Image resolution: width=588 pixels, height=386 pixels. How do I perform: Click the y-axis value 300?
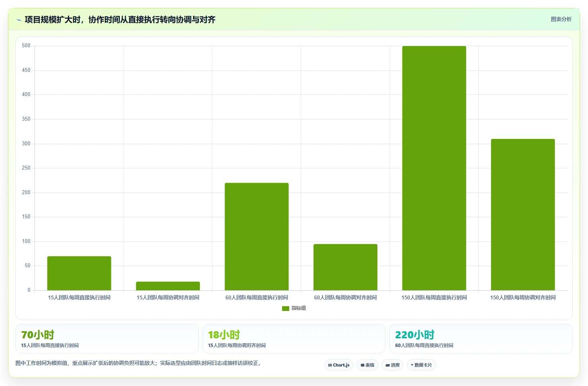pos(26,144)
